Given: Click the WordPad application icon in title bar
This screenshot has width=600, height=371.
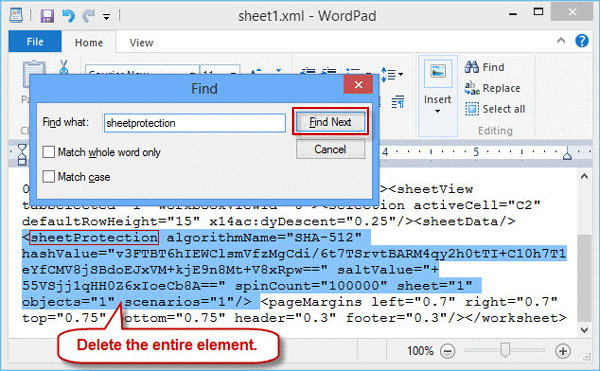Looking at the screenshot, I should tap(16, 16).
